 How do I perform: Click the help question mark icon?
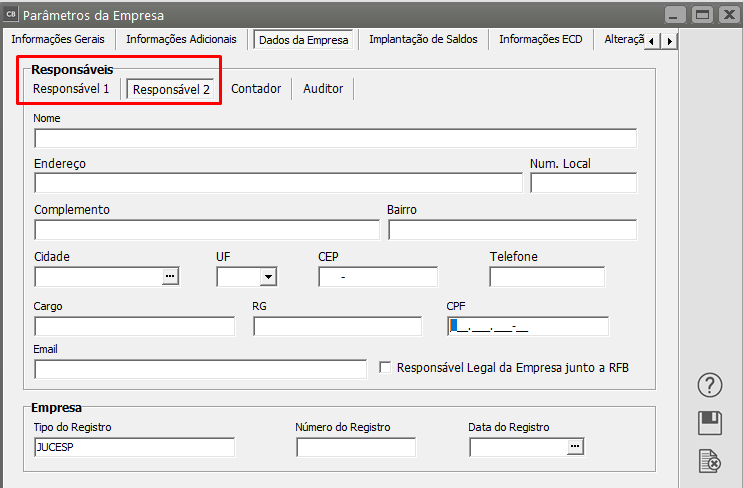pos(709,386)
